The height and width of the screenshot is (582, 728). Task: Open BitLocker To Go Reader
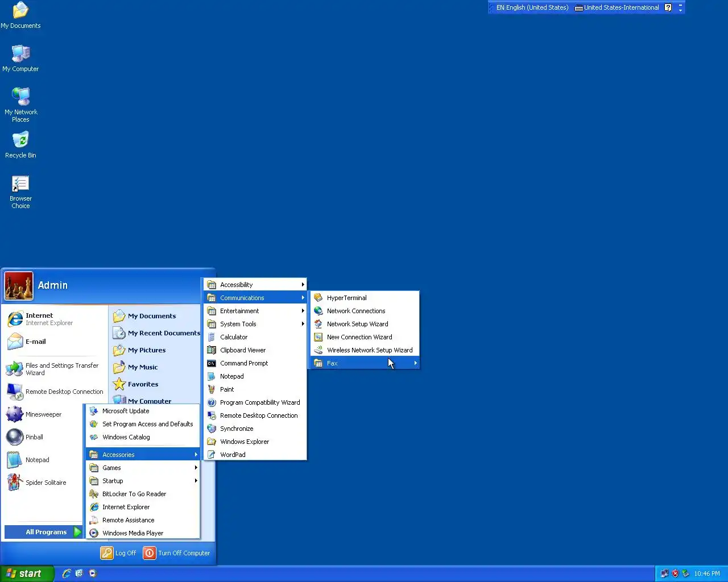(x=143, y=494)
